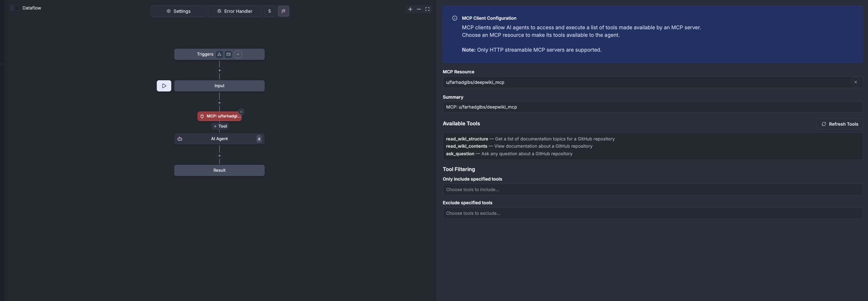The image size is (868, 301).
Task: Click the dollar sign variables icon
Action: [269, 11]
